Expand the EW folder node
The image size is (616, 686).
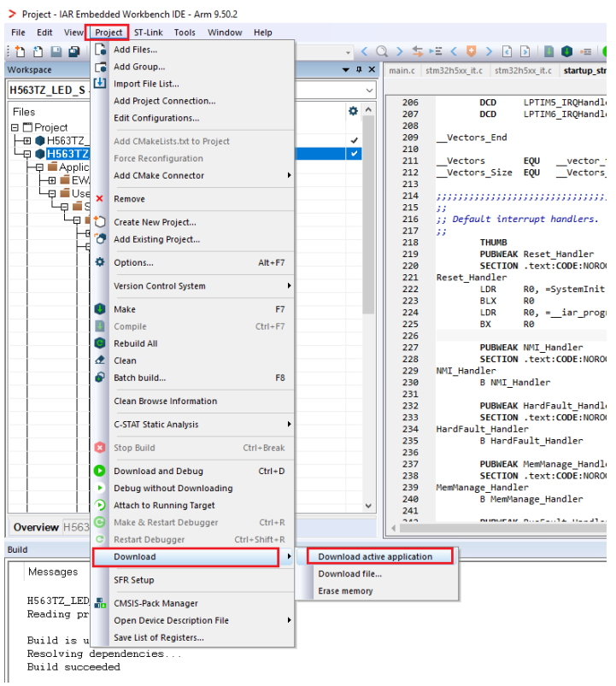point(52,180)
